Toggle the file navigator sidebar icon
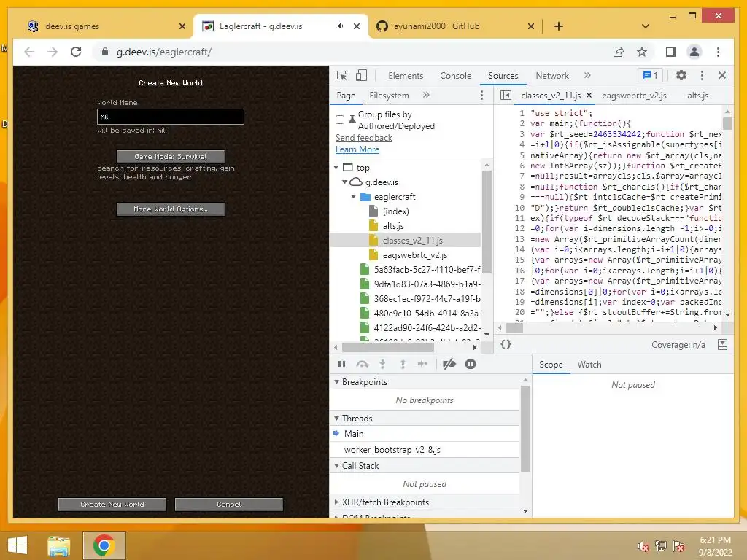Image resolution: width=747 pixels, height=560 pixels. coord(506,96)
